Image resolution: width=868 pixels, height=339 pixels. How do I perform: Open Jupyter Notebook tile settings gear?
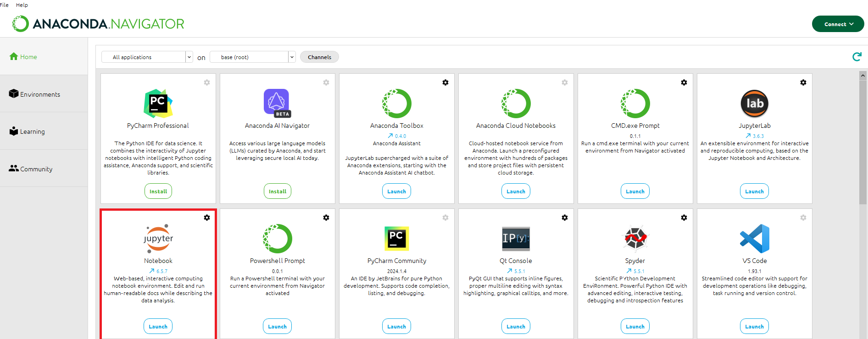[x=207, y=218]
